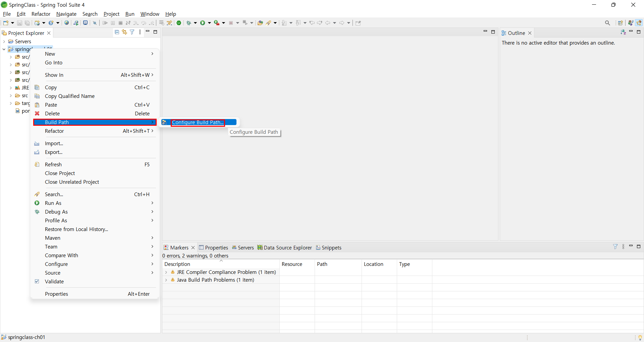Open the Run button dropdown arrow

[209, 23]
